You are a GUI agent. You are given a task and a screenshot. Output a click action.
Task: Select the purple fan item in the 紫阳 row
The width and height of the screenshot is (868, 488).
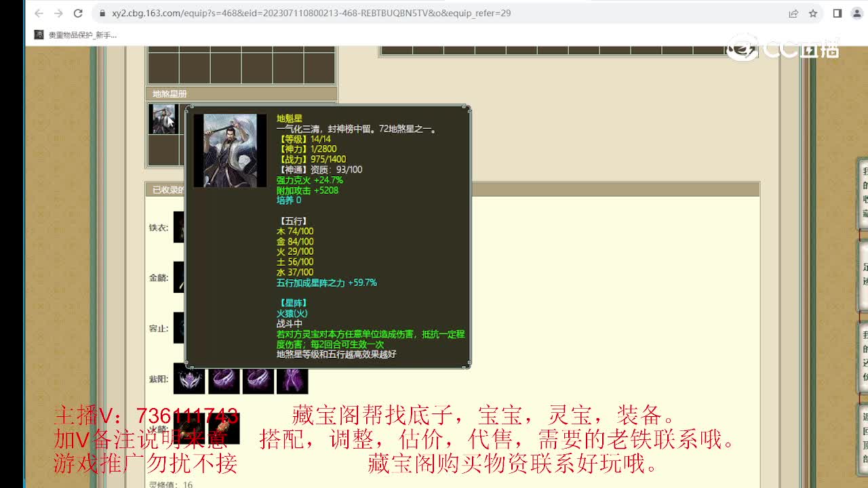pyautogui.click(x=293, y=380)
